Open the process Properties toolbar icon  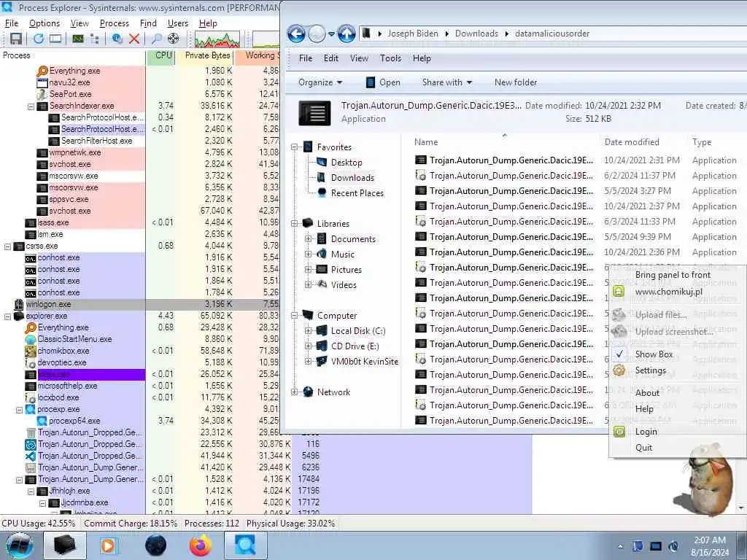(x=117, y=39)
